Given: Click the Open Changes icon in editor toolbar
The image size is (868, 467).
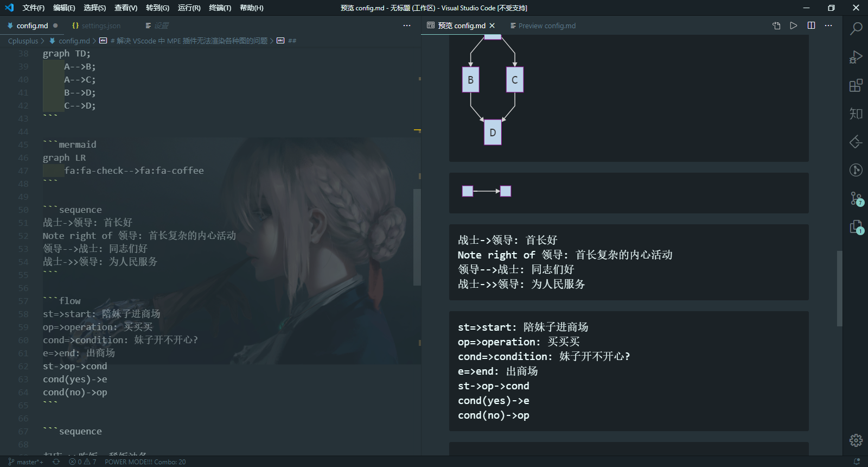Looking at the screenshot, I should [x=776, y=26].
